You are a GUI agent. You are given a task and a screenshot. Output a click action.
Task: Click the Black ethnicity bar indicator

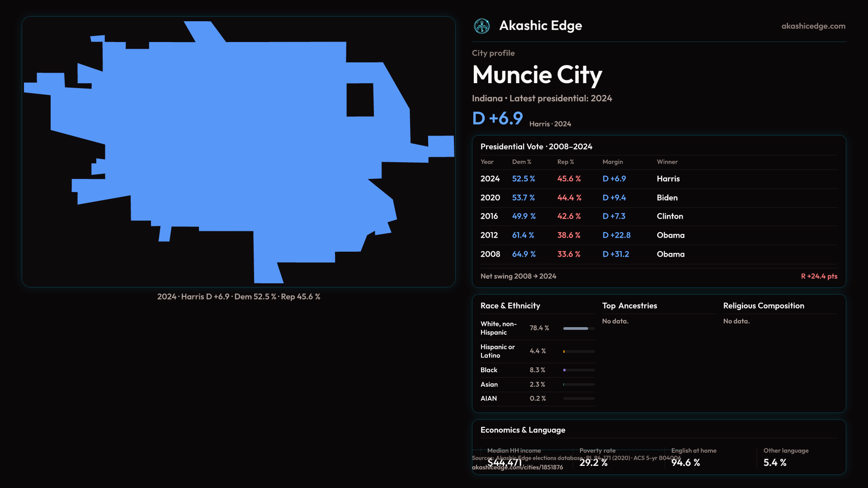pos(565,370)
